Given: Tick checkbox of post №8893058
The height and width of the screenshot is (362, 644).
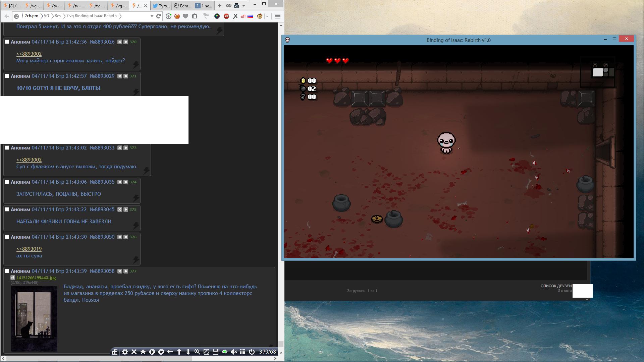Looking at the screenshot, I should coord(7,271).
